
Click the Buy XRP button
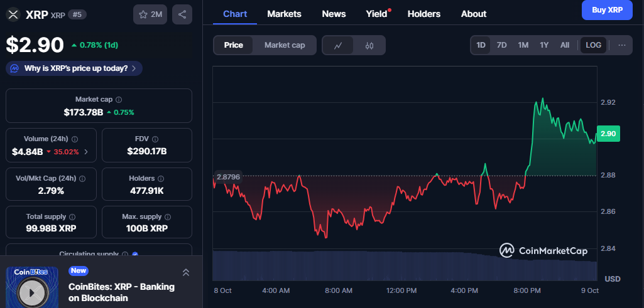click(607, 10)
